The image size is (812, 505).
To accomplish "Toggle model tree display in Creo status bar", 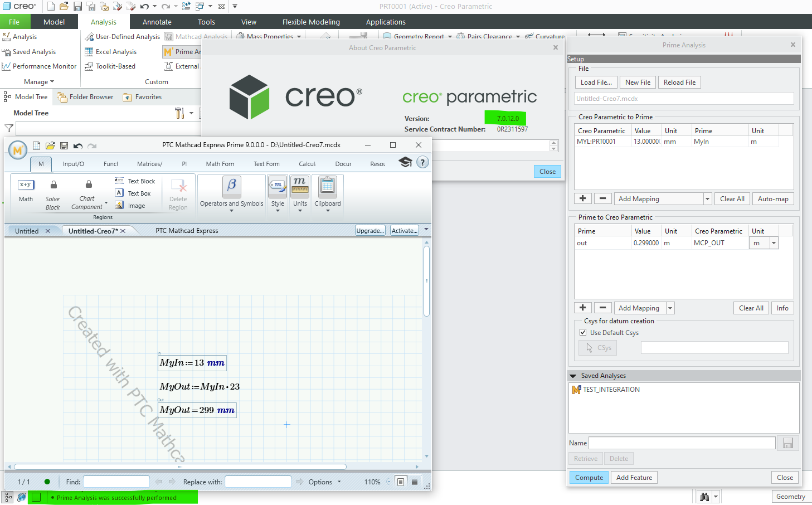I will click(x=8, y=497).
